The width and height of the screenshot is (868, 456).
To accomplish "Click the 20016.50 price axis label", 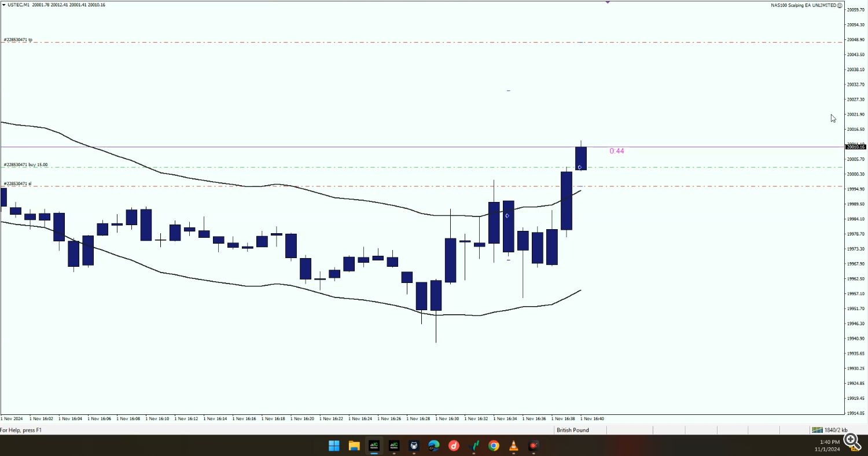I will (x=855, y=129).
